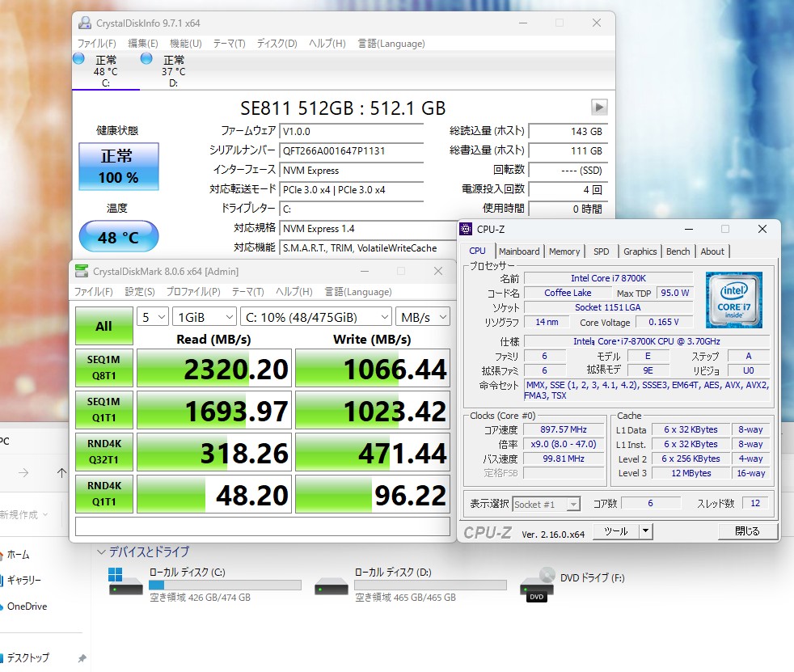Image resolution: width=794 pixels, height=672 pixels.
Task: Open Theme menu in CrystalDiskMark
Action: click(247, 292)
